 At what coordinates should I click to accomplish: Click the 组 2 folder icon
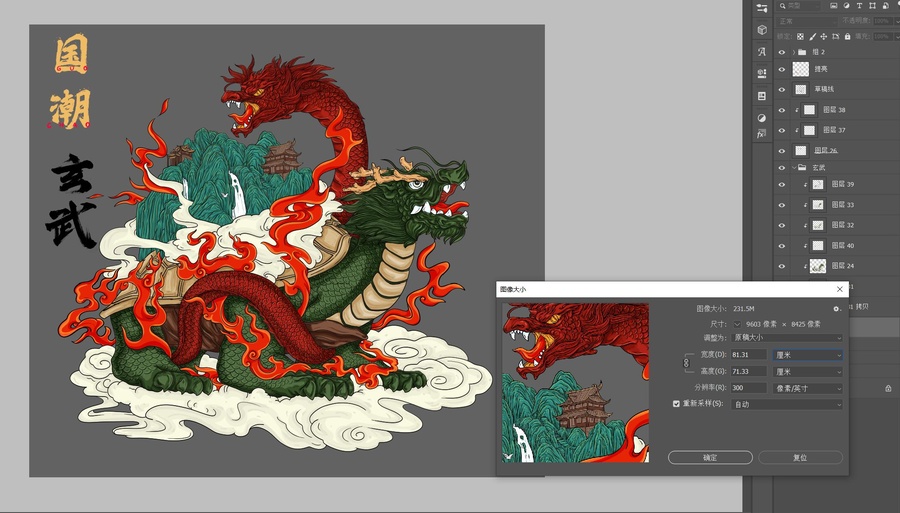(802, 52)
